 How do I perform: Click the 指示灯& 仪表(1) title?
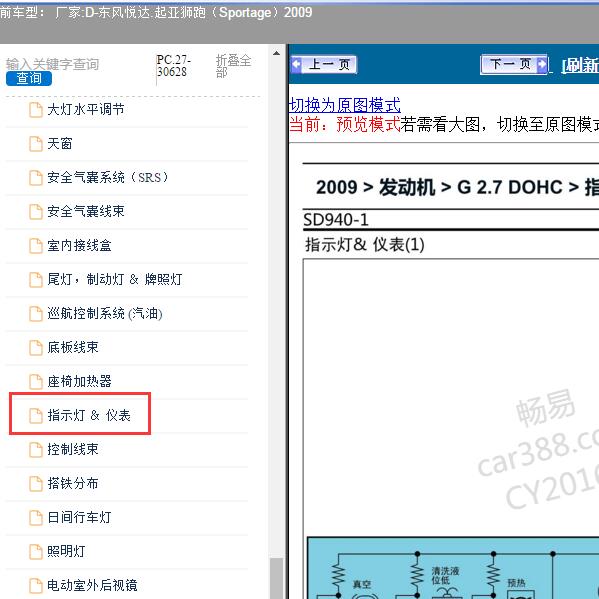(365, 244)
